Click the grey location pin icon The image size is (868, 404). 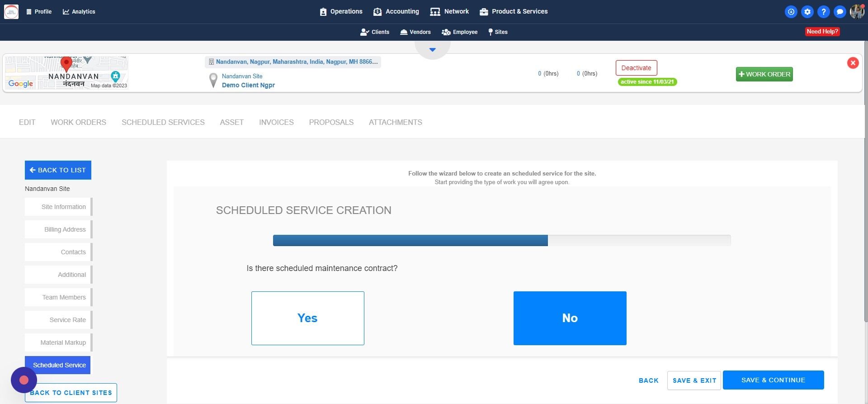[x=213, y=81]
